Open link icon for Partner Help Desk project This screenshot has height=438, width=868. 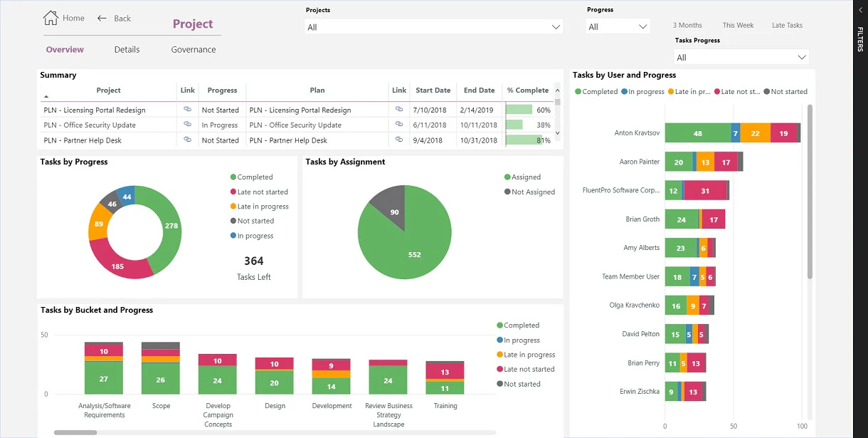coord(188,140)
